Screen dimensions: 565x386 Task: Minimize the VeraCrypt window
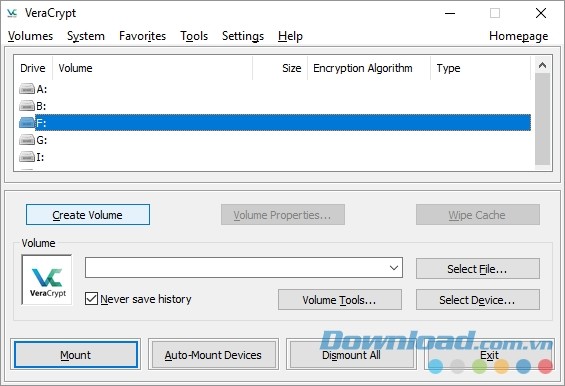click(450, 13)
